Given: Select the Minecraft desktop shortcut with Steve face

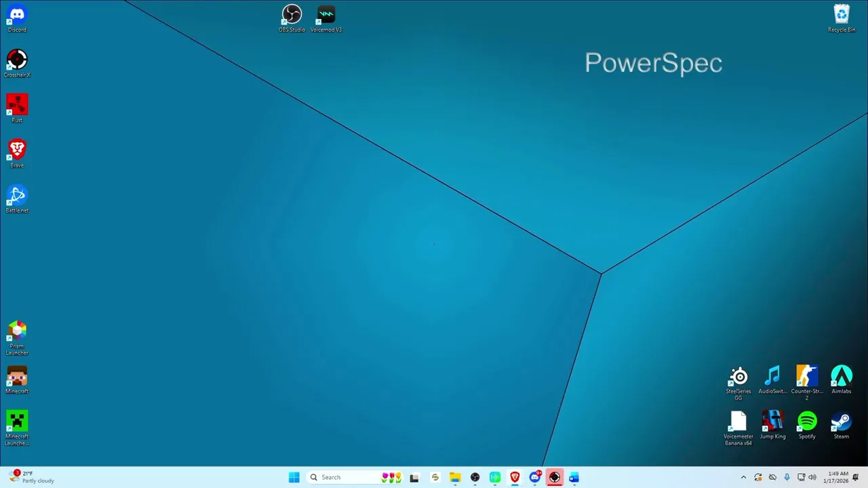Looking at the screenshot, I should tap(17, 380).
